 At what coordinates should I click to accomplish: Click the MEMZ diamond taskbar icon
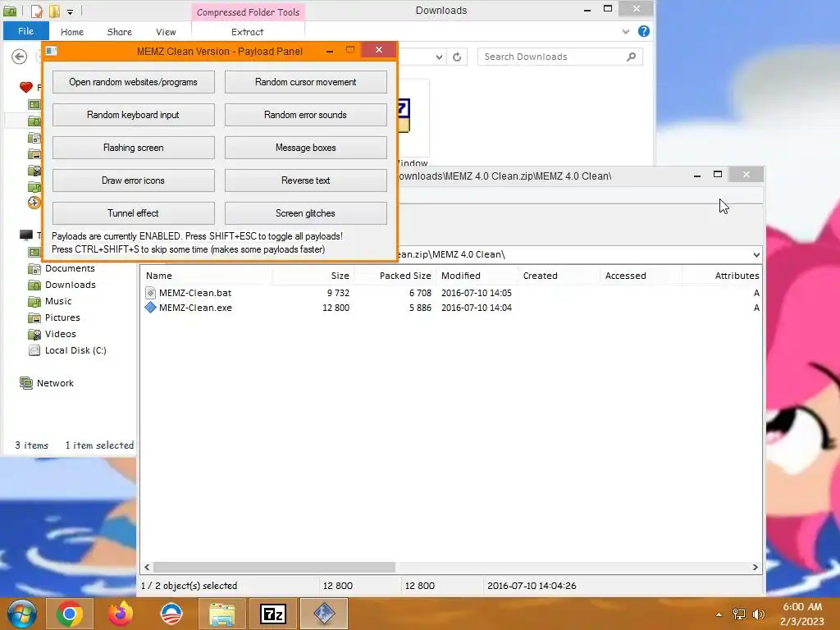click(x=324, y=614)
